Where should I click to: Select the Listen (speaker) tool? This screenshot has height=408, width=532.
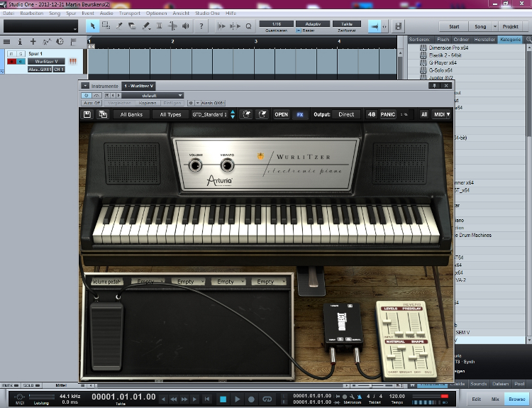click(186, 26)
